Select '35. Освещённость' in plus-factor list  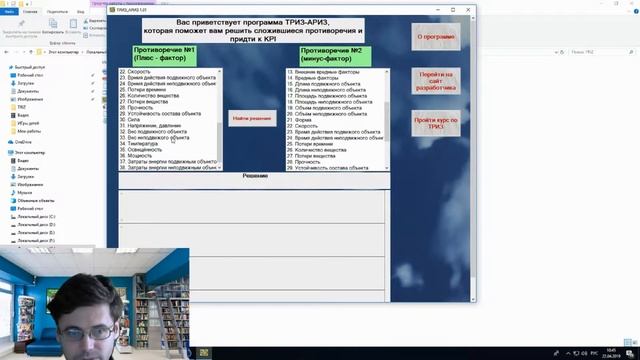tap(141, 149)
